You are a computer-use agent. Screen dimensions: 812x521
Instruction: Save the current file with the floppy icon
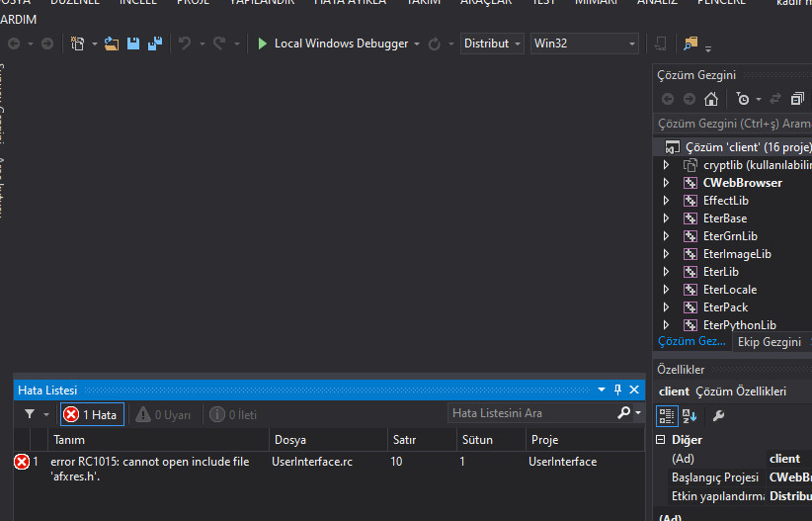[133, 44]
